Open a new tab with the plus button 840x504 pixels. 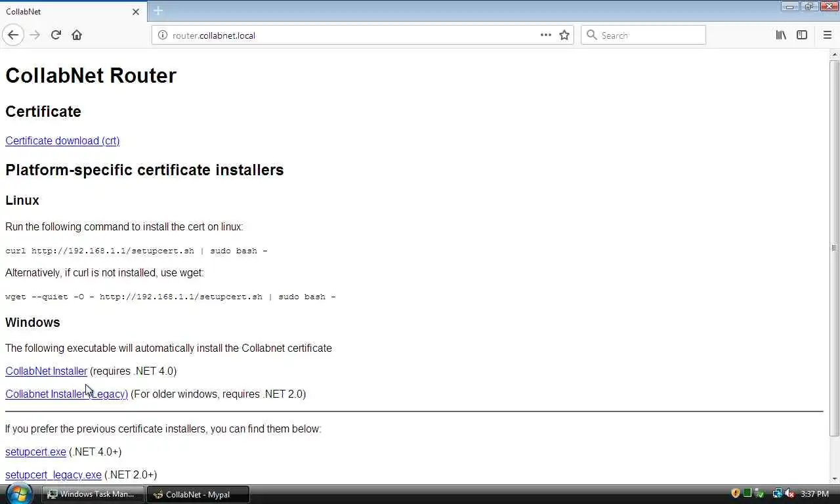point(158,10)
